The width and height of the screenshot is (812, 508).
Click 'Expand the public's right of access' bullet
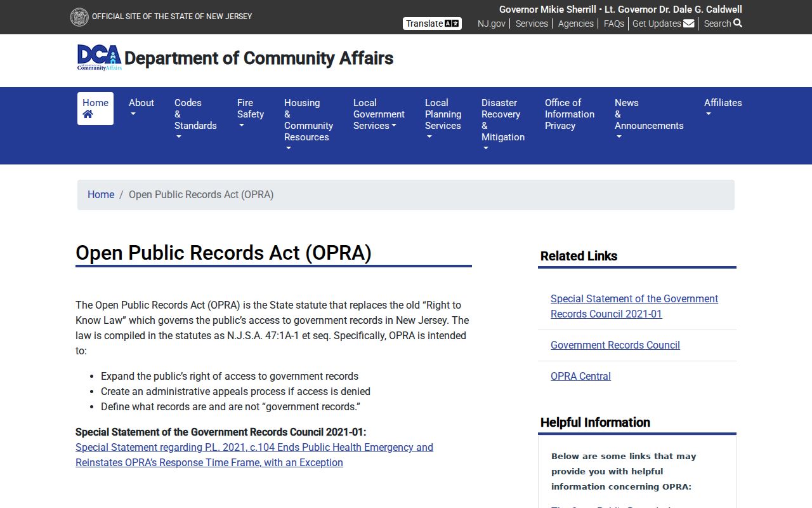pos(230,376)
